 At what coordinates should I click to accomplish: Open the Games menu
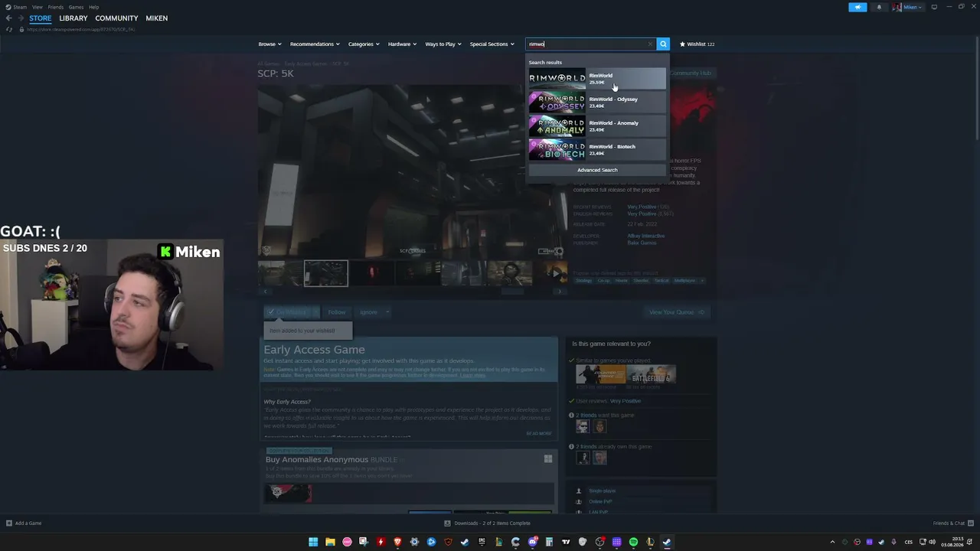(x=76, y=7)
